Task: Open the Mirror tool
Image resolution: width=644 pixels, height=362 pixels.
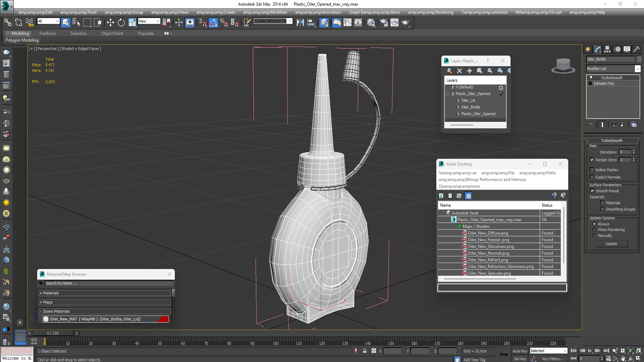Action: pos(300,22)
